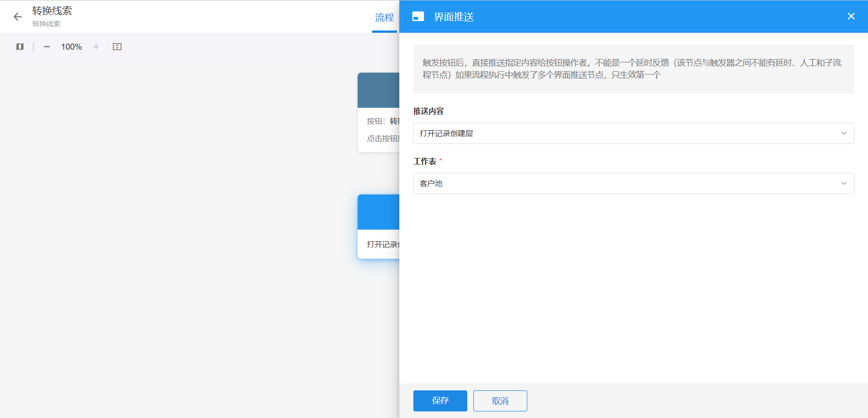Screen dimensions: 868x418
Task: Click the 界面推送 panel title text
Action: [x=454, y=17]
